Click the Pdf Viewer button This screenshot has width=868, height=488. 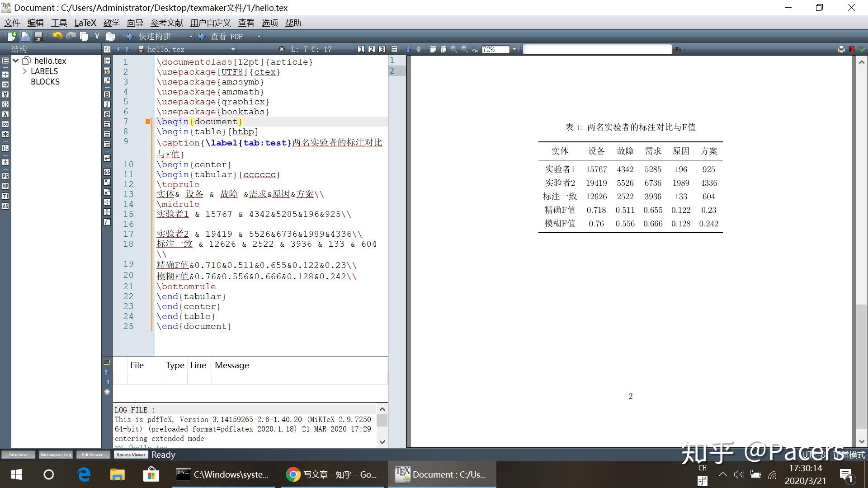click(x=92, y=455)
